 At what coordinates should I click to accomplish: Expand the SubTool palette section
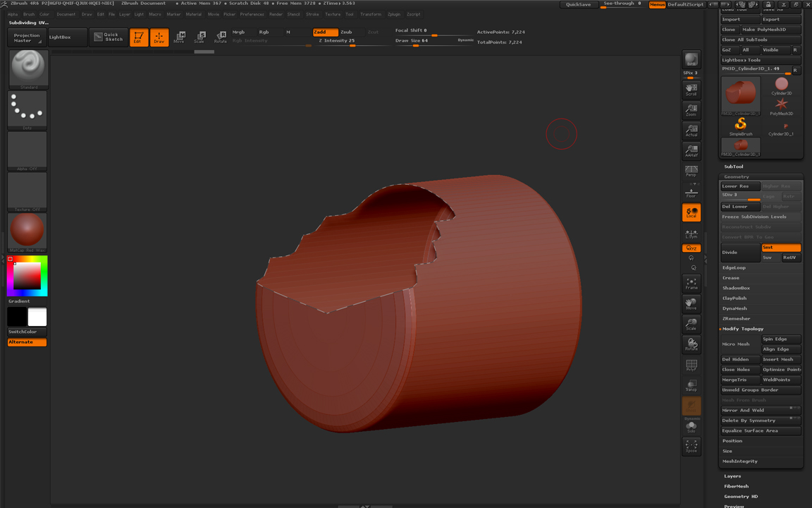point(733,167)
